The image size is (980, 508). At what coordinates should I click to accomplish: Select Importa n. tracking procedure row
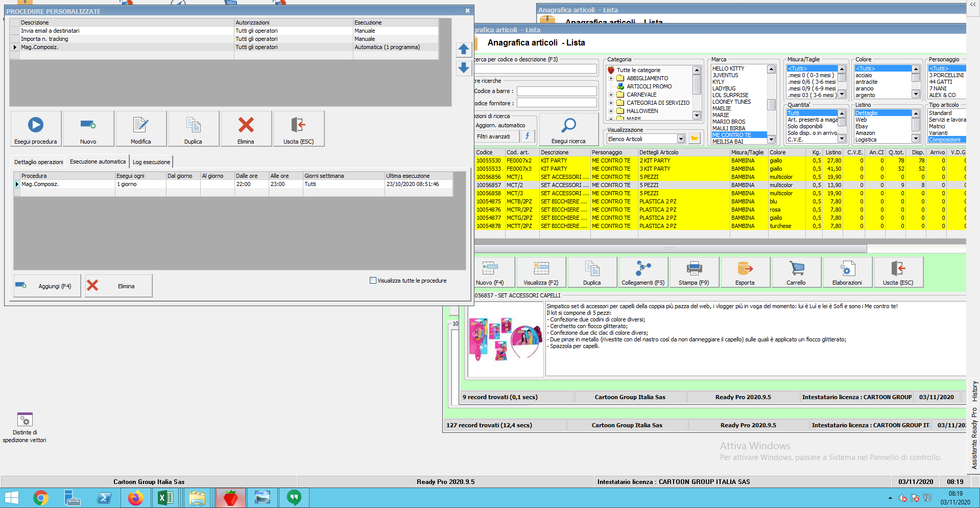pyautogui.click(x=224, y=39)
